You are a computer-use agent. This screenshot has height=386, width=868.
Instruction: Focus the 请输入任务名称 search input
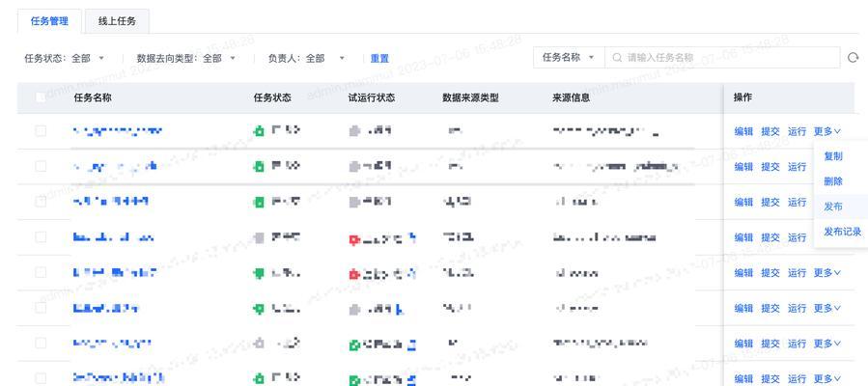(722, 58)
